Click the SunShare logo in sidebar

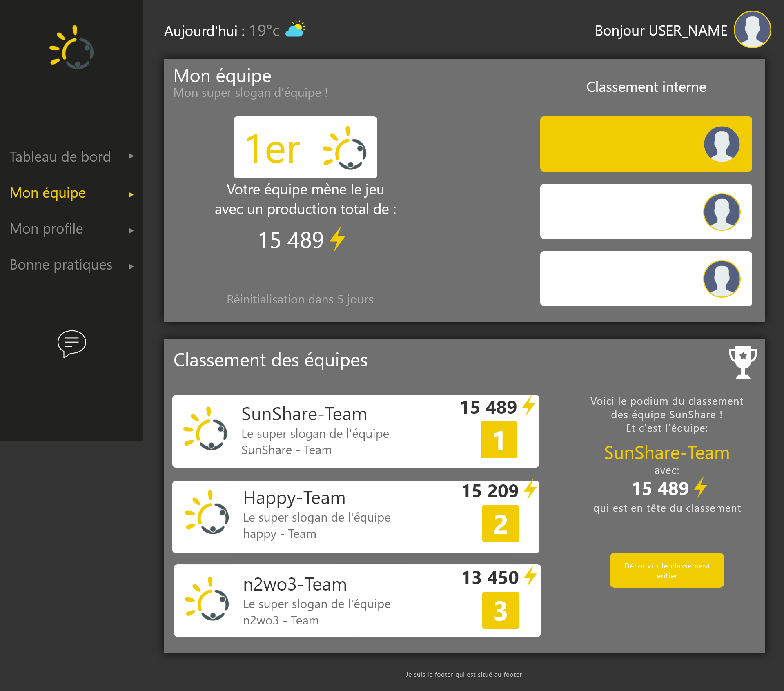71,48
